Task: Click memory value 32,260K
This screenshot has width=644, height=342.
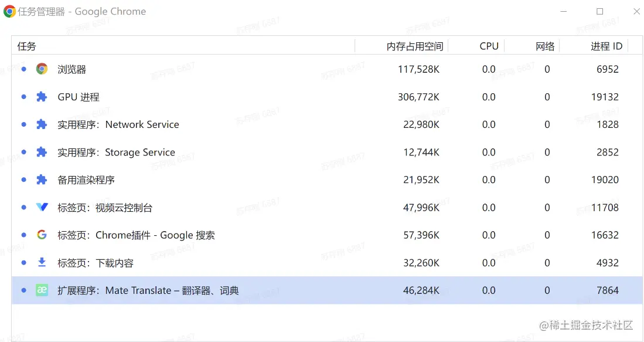Action: [x=421, y=262]
